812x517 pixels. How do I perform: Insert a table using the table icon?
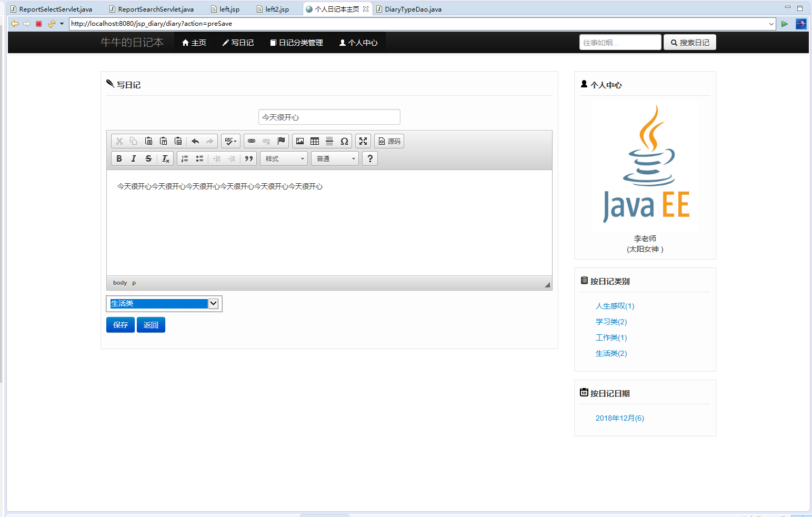coord(315,141)
